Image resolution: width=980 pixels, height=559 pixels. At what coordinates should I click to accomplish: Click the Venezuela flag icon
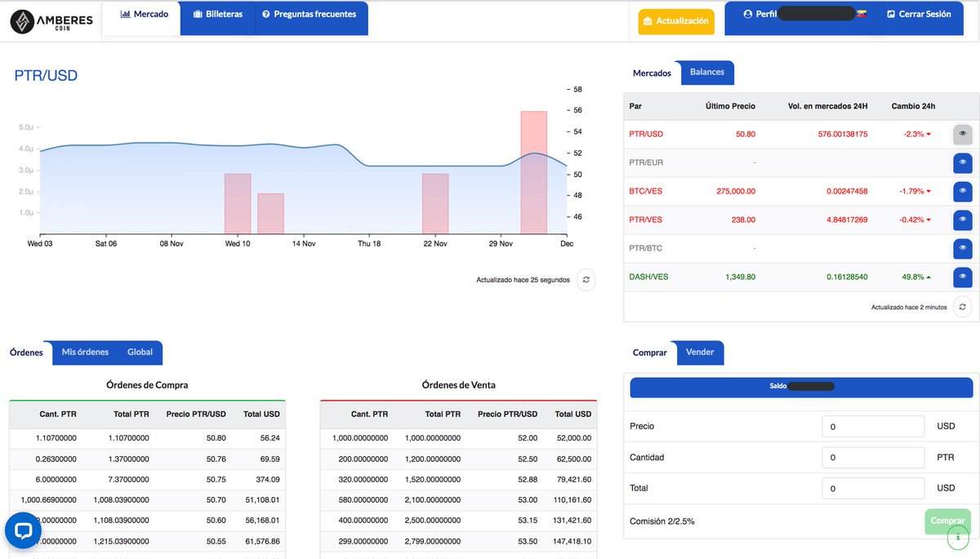tap(860, 15)
